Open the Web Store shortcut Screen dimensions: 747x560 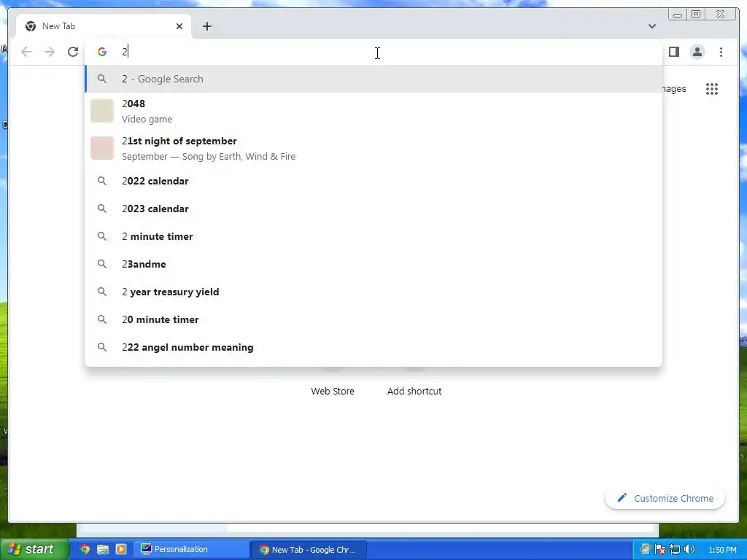point(333,391)
